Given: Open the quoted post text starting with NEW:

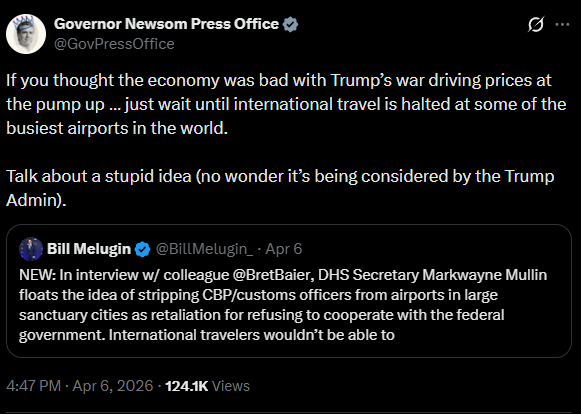Looking at the screenshot, I should tap(283, 305).
